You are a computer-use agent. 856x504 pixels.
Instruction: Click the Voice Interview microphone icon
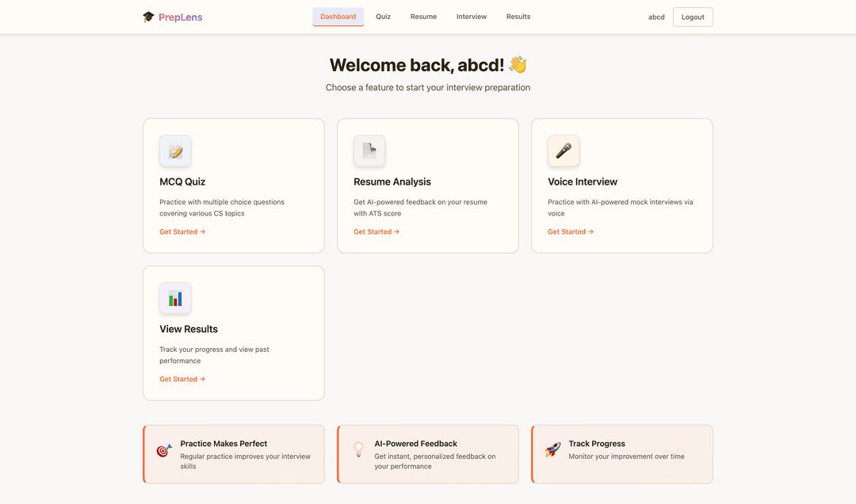pos(564,151)
